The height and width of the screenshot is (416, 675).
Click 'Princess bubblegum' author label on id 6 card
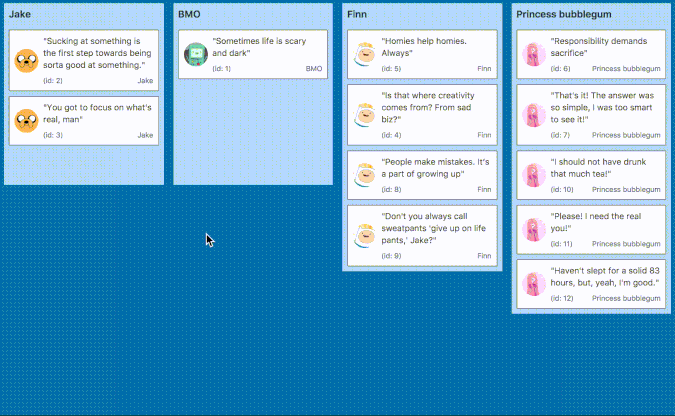point(626,68)
